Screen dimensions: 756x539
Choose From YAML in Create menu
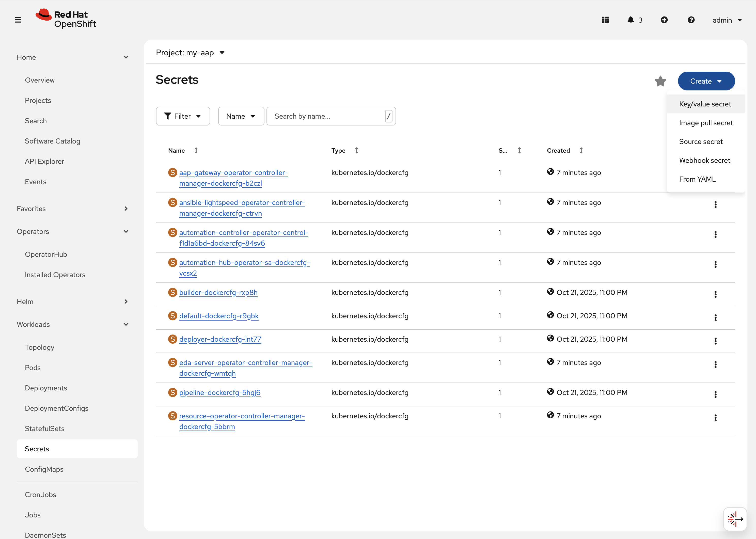point(697,179)
